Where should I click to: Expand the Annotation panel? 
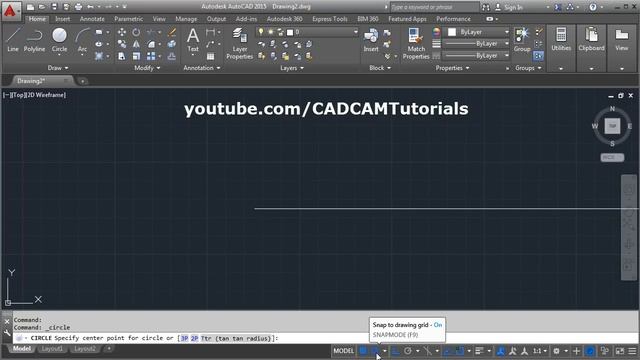pos(202,68)
